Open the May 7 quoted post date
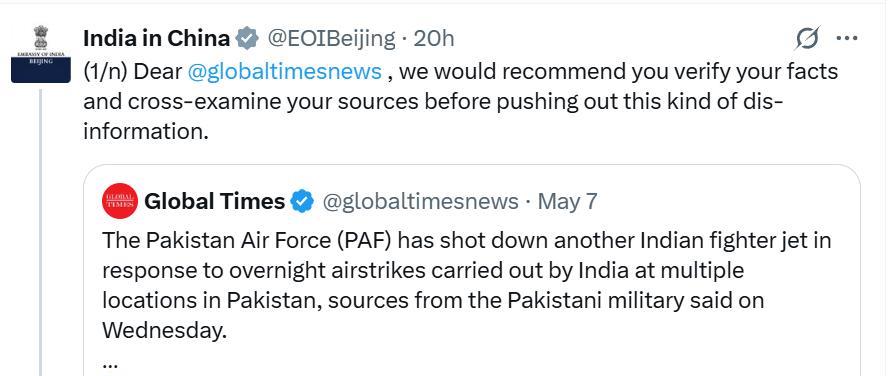 [x=567, y=202]
